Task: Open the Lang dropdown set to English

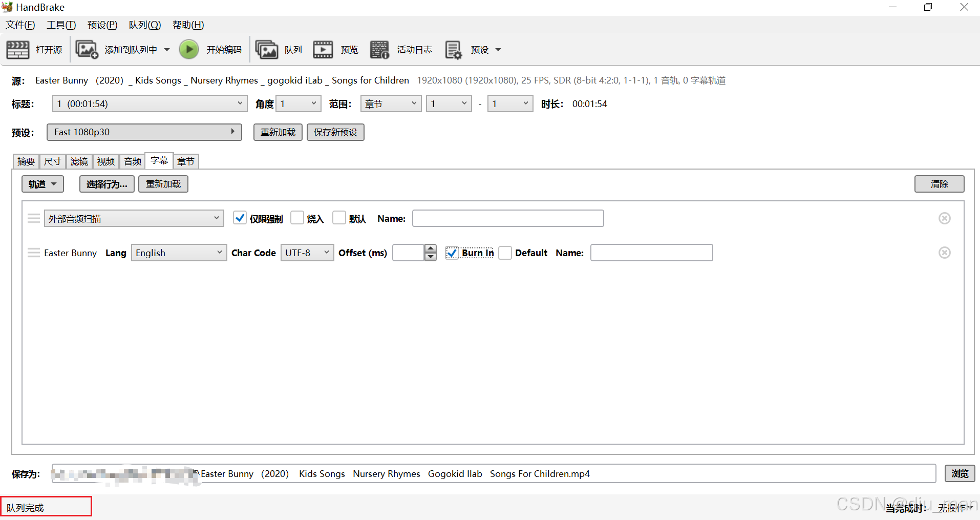Action: point(179,253)
